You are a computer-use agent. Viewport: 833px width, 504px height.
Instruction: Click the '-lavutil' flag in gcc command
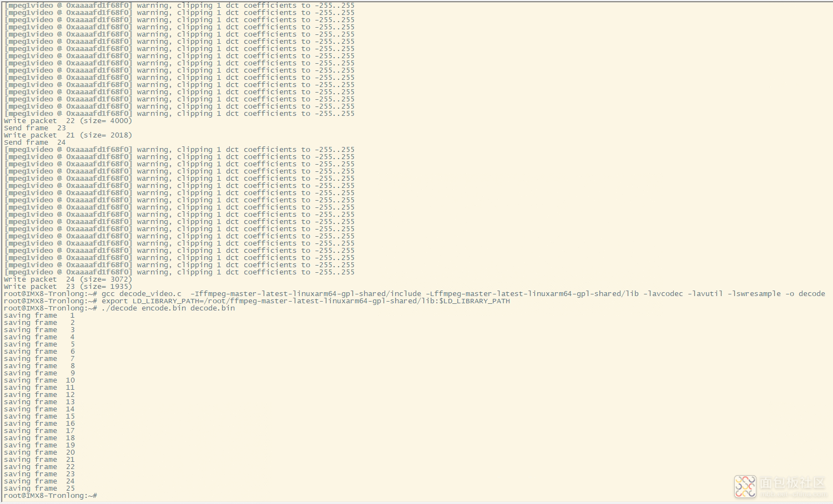pyautogui.click(x=705, y=294)
